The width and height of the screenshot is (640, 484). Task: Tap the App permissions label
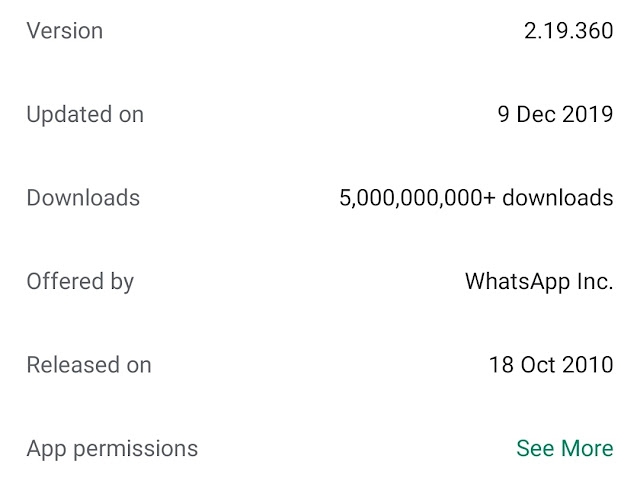point(112,448)
